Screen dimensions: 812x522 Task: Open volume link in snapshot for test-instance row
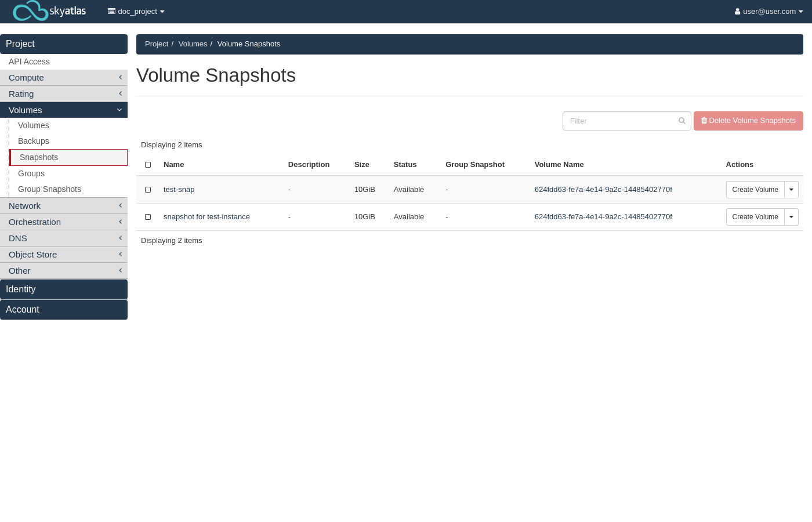[x=603, y=217]
